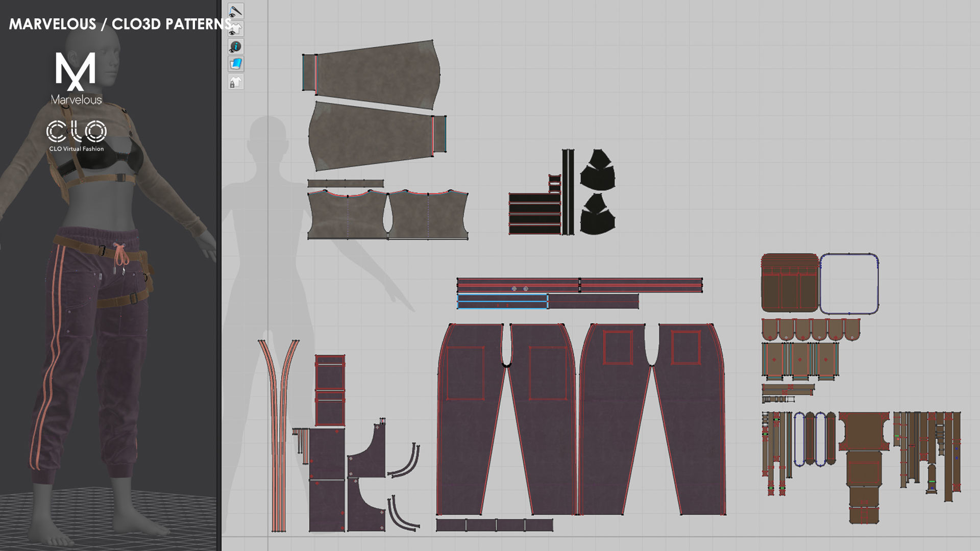Select the row of brown scalloped flap pieces
Viewport: 980px width, 551px height.
tap(811, 330)
